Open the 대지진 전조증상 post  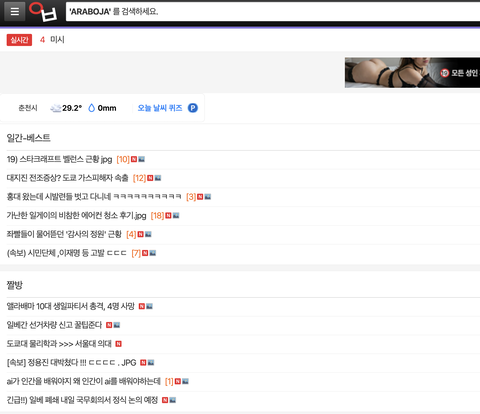pyautogui.click(x=67, y=178)
